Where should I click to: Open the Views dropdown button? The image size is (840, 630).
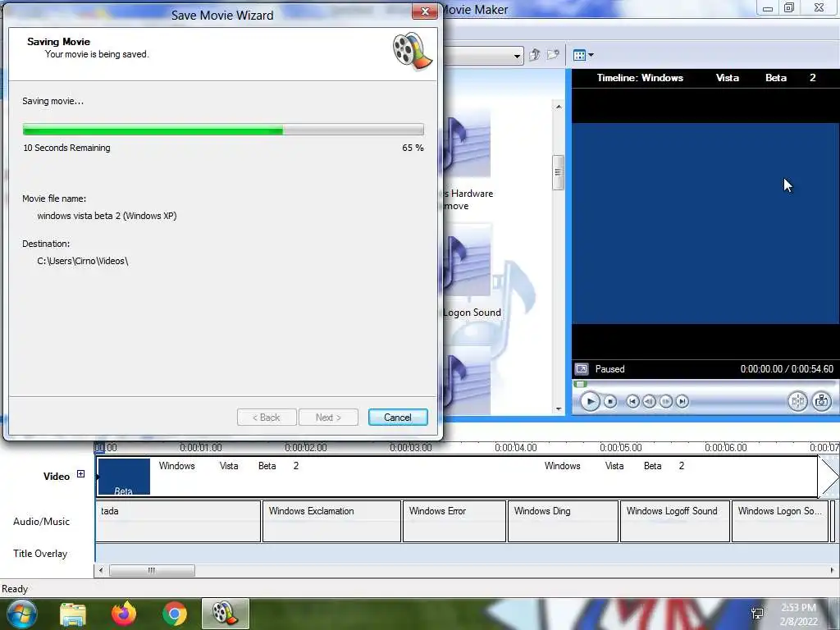[x=583, y=55]
